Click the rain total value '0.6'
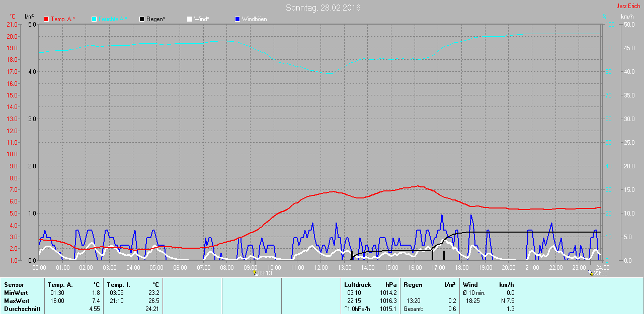644x314 pixels. [x=451, y=309]
